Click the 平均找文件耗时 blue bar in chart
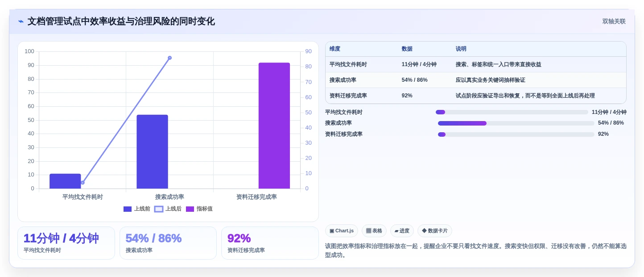The width and height of the screenshot is (644, 277). 65,181
